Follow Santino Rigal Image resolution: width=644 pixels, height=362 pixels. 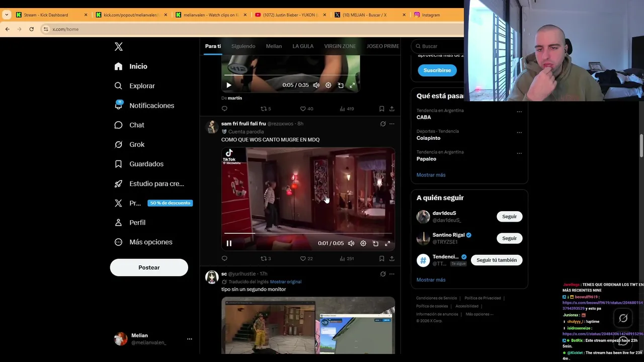[510, 238]
